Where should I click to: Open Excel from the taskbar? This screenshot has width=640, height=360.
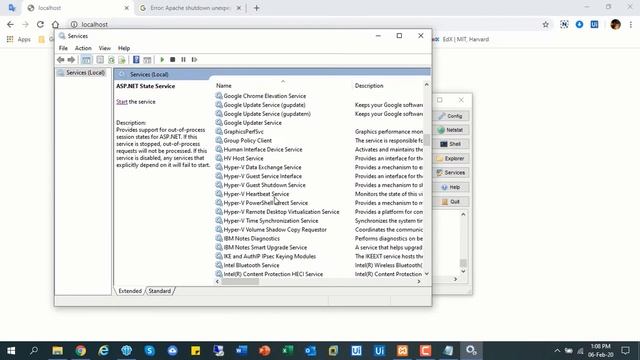pos(287,351)
